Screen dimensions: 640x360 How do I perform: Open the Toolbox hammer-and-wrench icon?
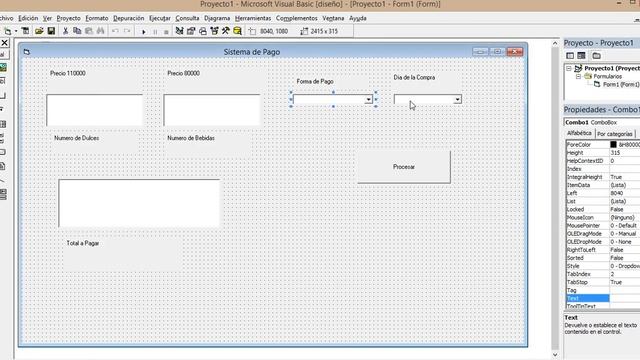click(x=226, y=31)
